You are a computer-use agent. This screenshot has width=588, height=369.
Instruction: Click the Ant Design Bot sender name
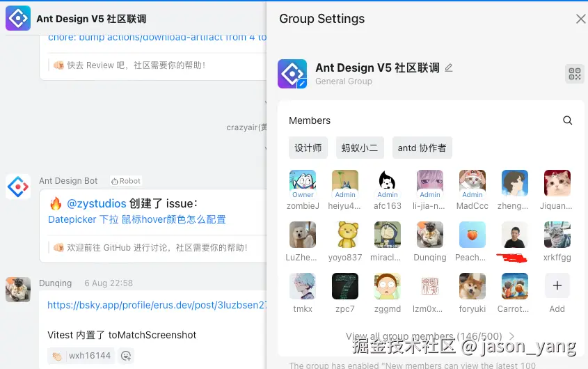click(x=68, y=181)
